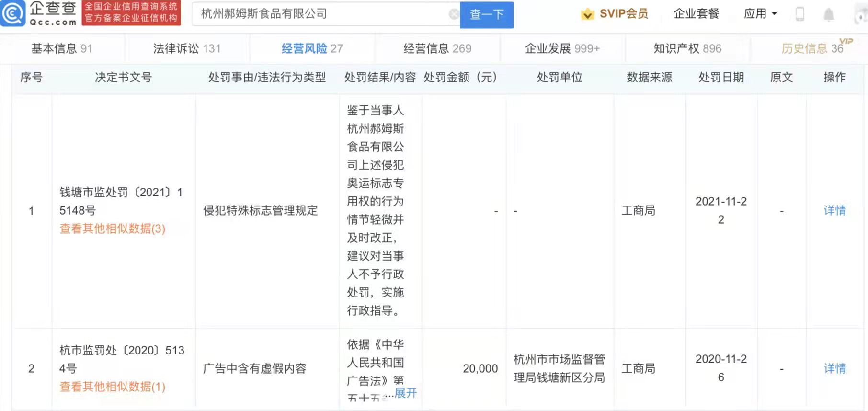Select the 广告中含有虚假内容 cell
Viewport: 868px width, 411px height.
tap(255, 368)
